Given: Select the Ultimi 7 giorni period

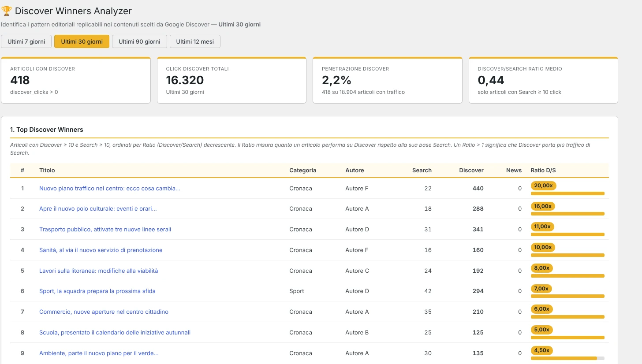Looking at the screenshot, I should (x=26, y=41).
